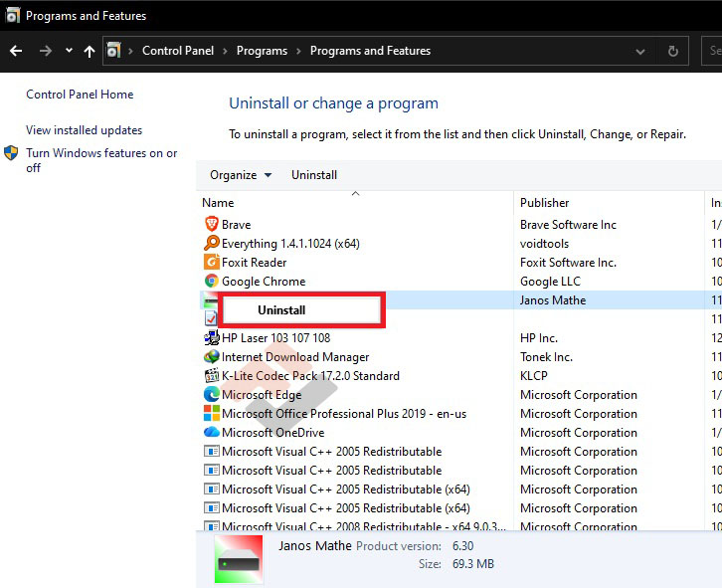Go up one folder level arrow
The image size is (722, 588).
(90, 51)
